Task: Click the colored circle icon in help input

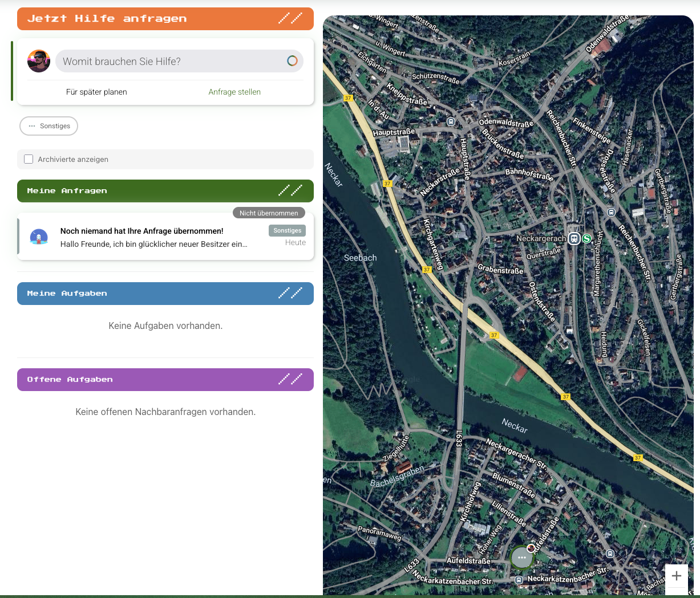Action: pyautogui.click(x=292, y=61)
